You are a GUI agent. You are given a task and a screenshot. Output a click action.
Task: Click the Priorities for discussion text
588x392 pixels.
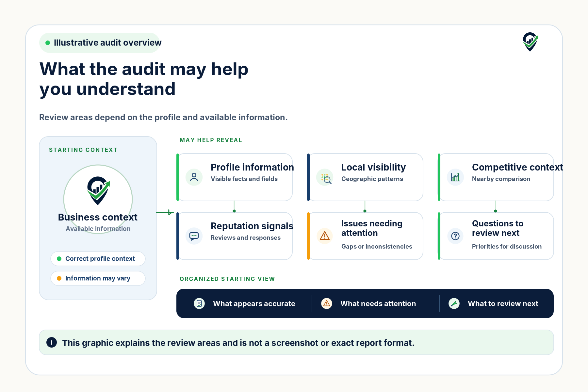pyautogui.click(x=507, y=246)
